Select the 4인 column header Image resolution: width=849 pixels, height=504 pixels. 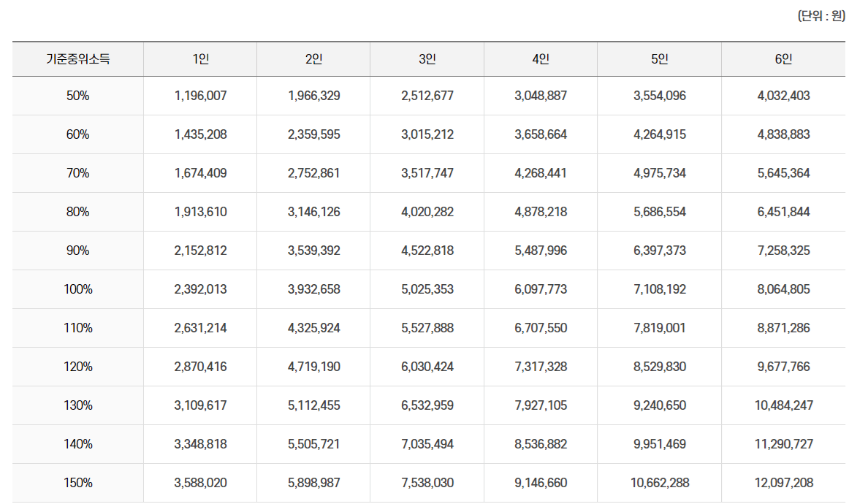click(x=541, y=59)
